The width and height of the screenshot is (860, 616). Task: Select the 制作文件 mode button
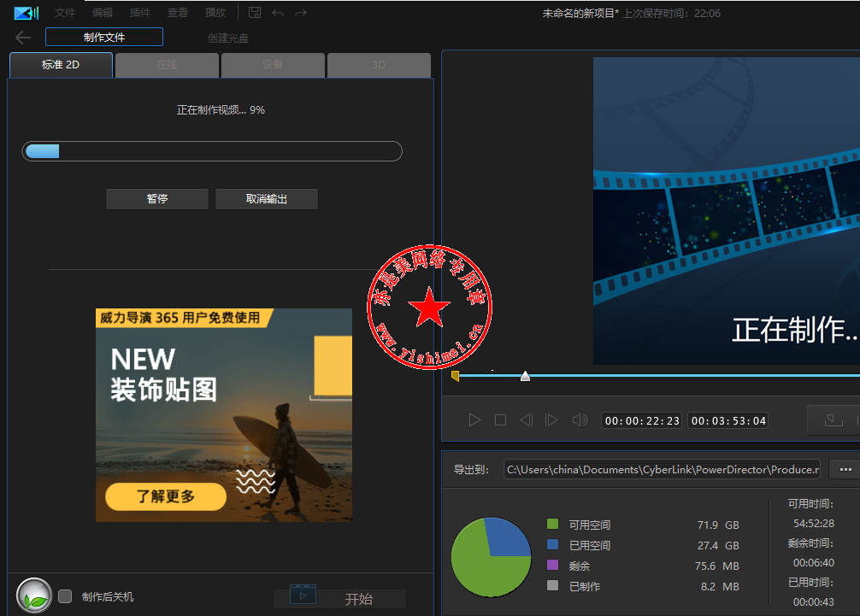click(x=104, y=37)
